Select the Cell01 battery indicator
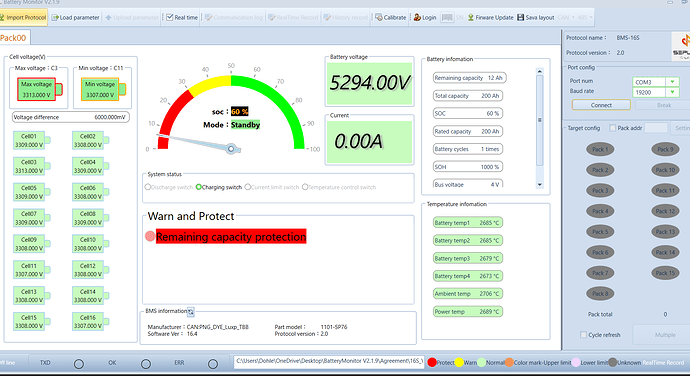Screen dimensions: 690x376 click(32, 140)
